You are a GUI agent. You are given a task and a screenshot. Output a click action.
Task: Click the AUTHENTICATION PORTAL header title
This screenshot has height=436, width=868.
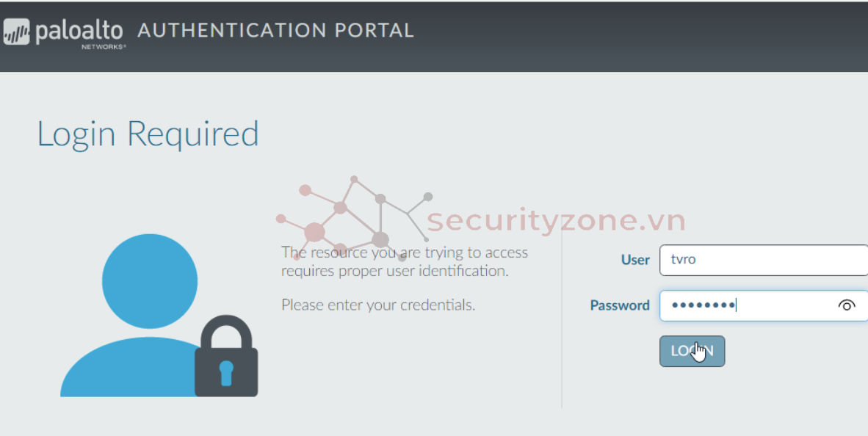[275, 31]
